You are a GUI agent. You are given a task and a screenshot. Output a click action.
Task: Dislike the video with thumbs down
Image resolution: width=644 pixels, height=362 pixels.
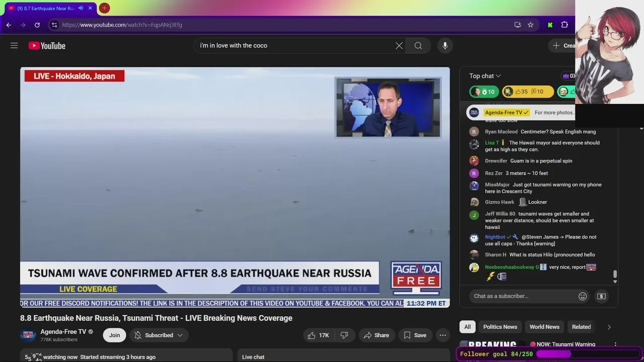344,335
